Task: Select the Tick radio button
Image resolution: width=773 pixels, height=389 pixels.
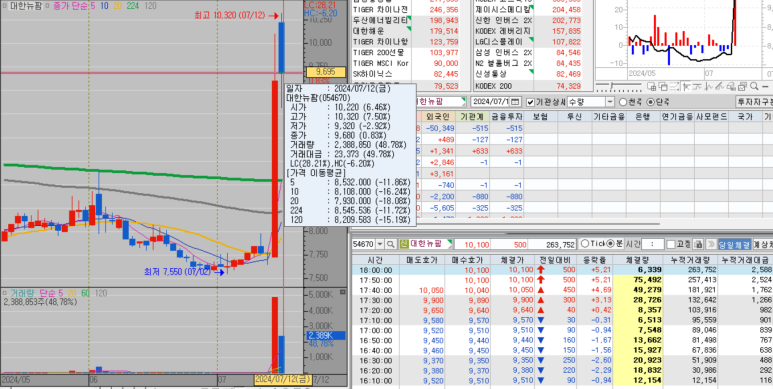Action: click(x=585, y=244)
